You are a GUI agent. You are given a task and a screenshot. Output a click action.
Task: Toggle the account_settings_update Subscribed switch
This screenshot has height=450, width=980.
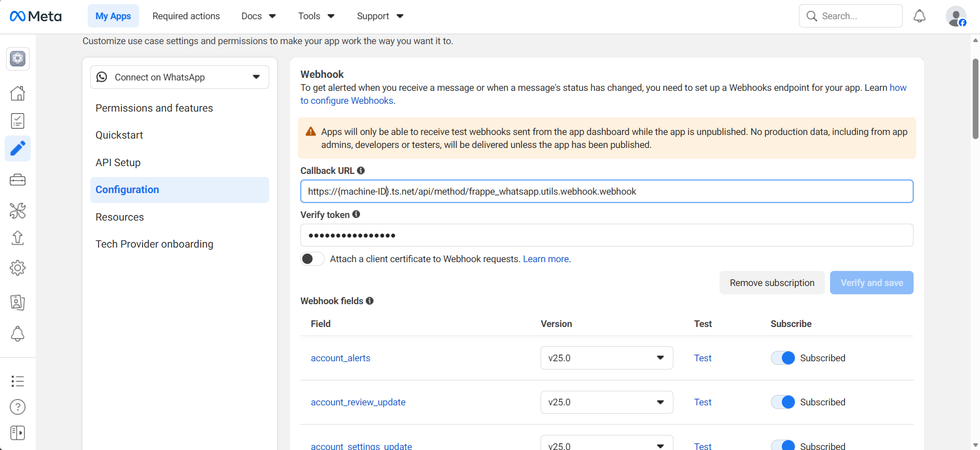point(783,445)
